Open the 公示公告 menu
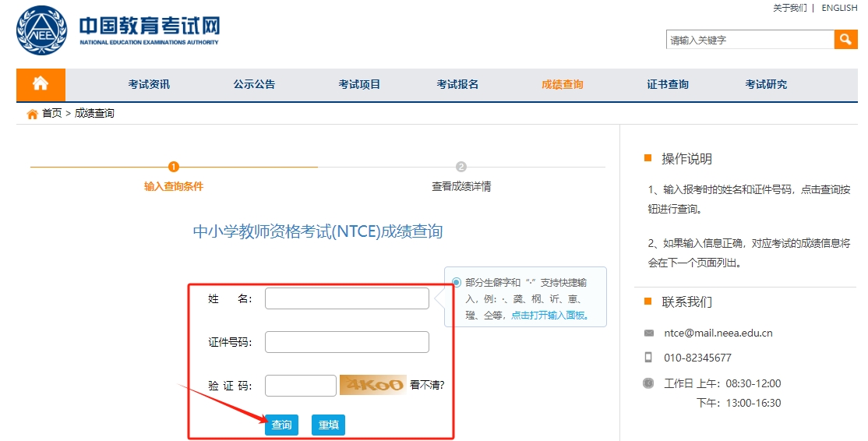Image resolution: width=868 pixels, height=441 pixels. click(254, 84)
